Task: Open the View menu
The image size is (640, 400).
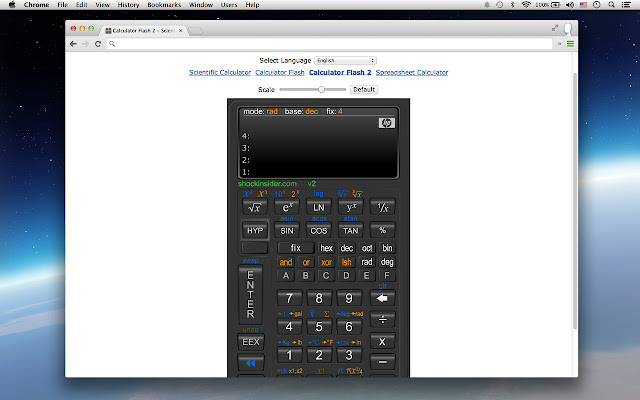Action: click(x=102, y=5)
